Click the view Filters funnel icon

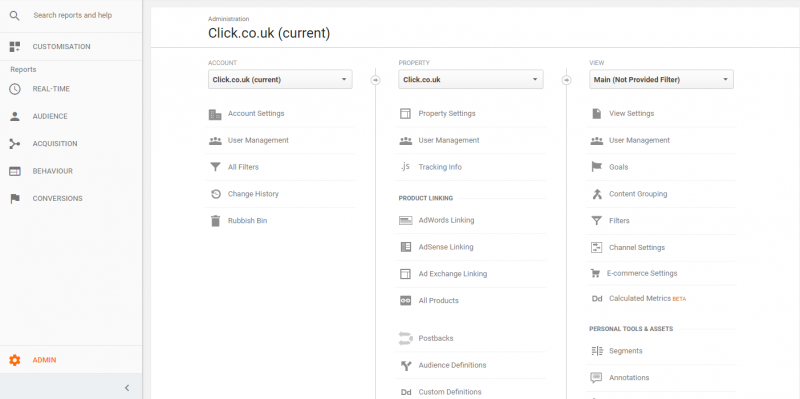596,221
